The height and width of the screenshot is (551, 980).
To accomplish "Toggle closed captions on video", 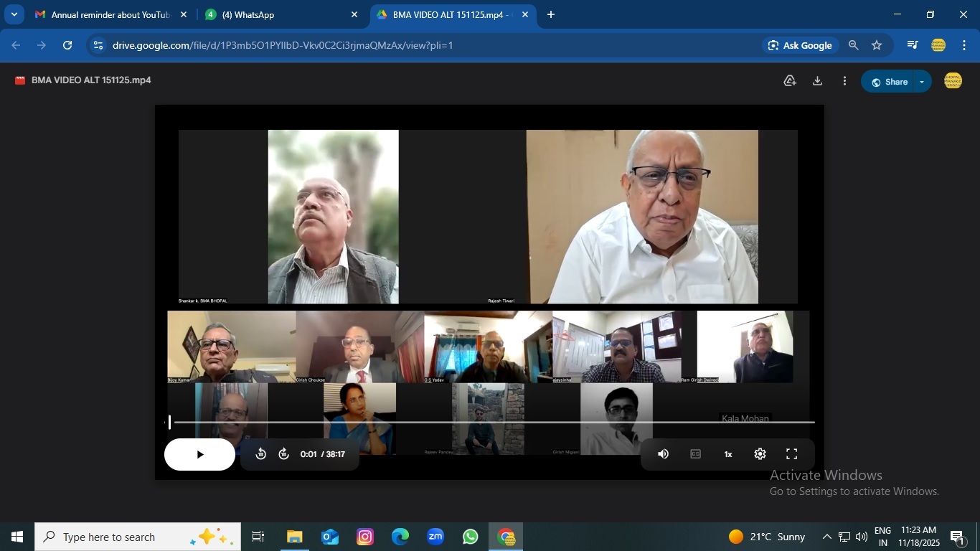I will (695, 454).
